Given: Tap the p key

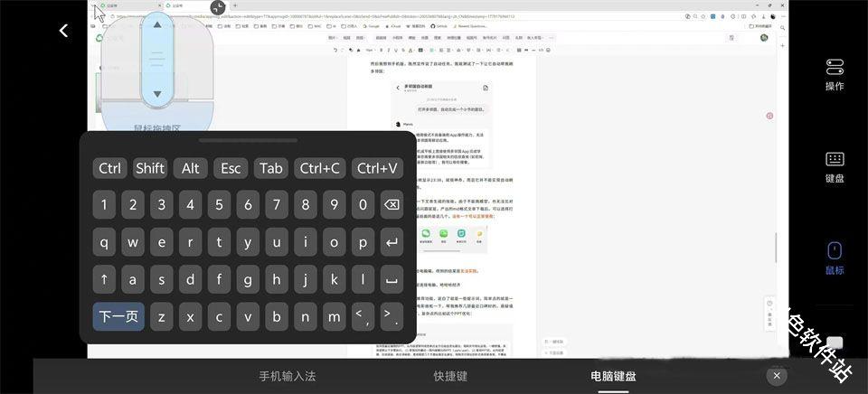Looking at the screenshot, I should click(363, 242).
